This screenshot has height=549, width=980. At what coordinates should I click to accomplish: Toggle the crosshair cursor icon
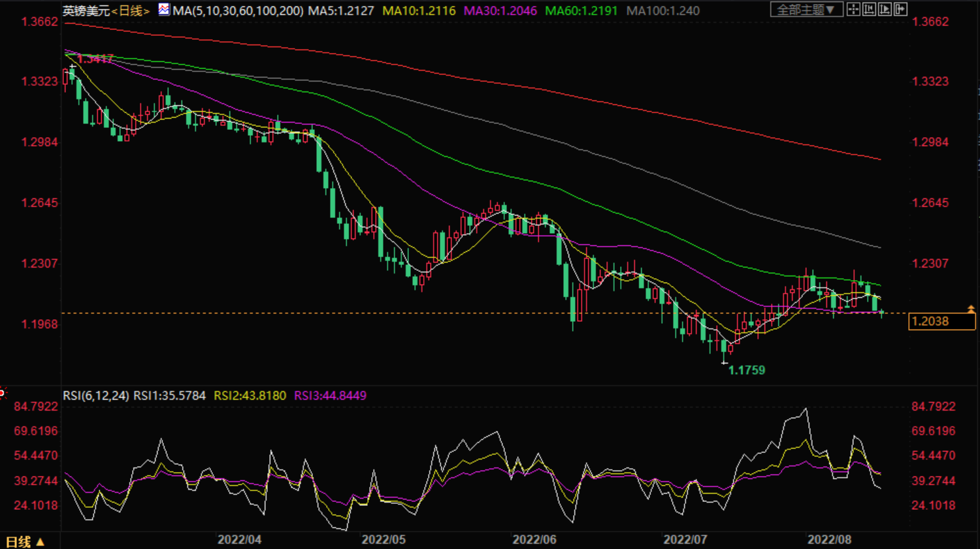[x=853, y=9]
